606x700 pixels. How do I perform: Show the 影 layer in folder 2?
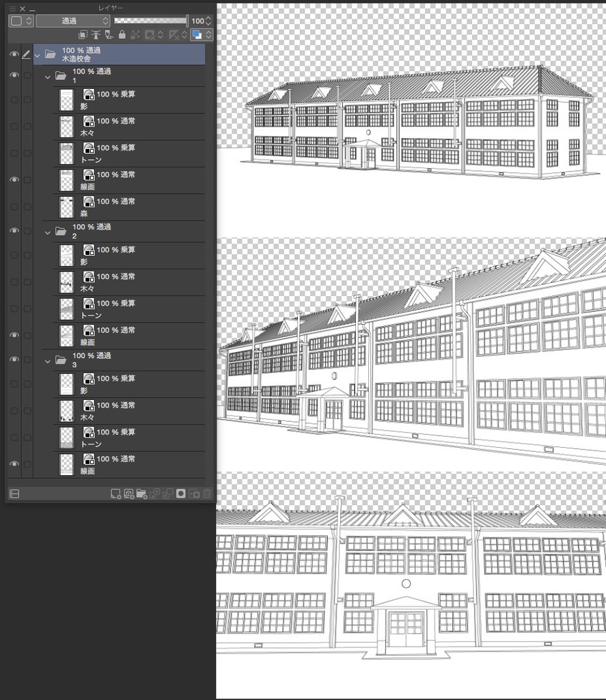[x=14, y=255]
